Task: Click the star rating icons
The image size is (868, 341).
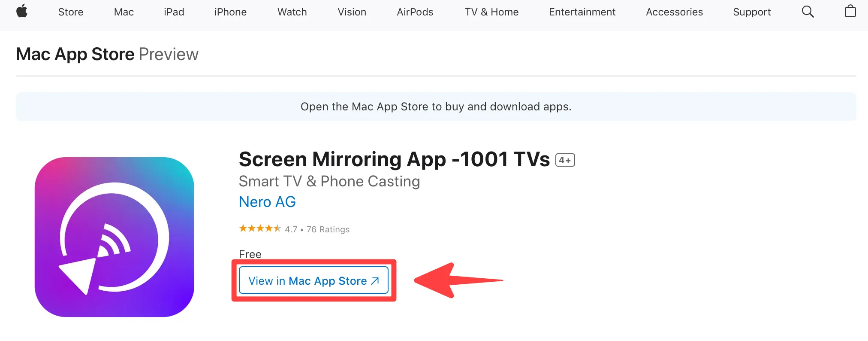Action: [x=260, y=228]
